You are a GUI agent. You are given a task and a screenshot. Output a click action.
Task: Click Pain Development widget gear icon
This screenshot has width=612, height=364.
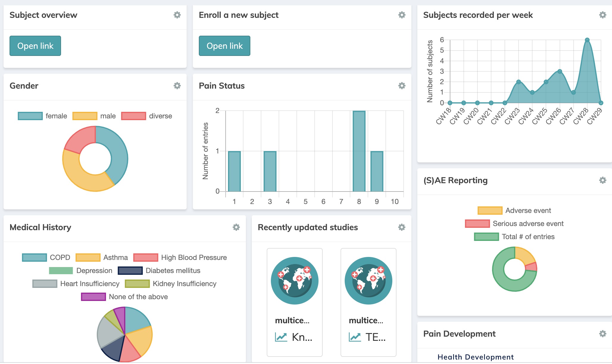pyautogui.click(x=602, y=334)
